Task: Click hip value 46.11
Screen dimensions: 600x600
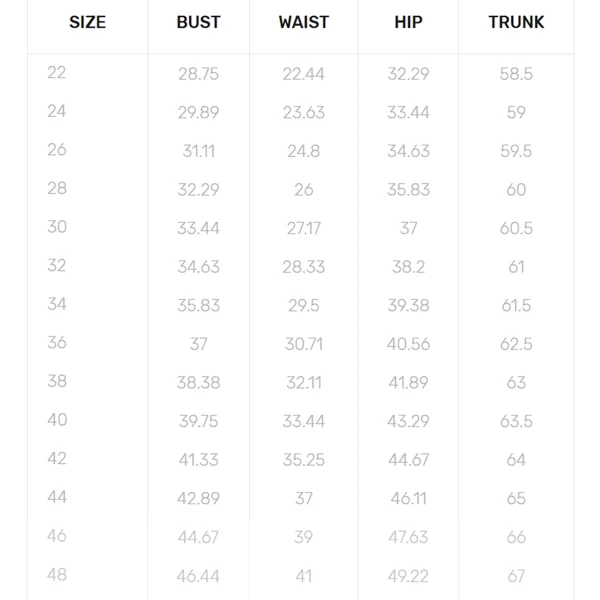Action: tap(408, 499)
